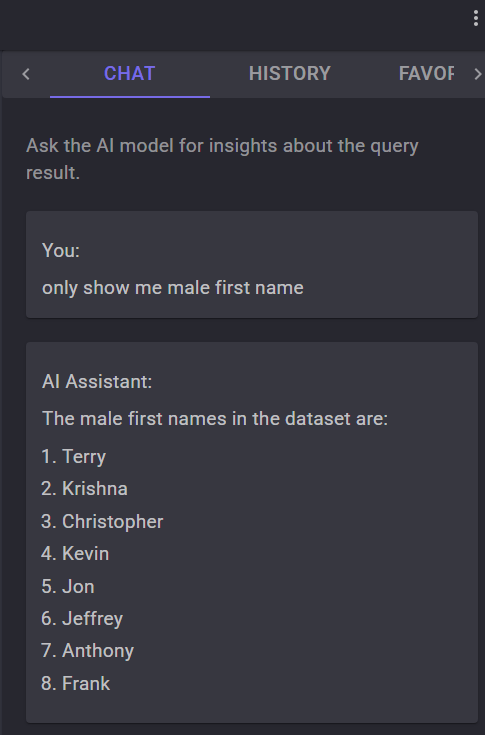Click 'The male first names in the dataset are' line
The width and height of the screenshot is (485, 735).
(x=215, y=418)
